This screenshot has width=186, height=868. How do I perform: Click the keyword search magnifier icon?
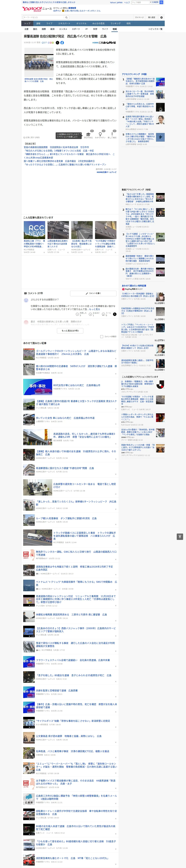point(66,18)
